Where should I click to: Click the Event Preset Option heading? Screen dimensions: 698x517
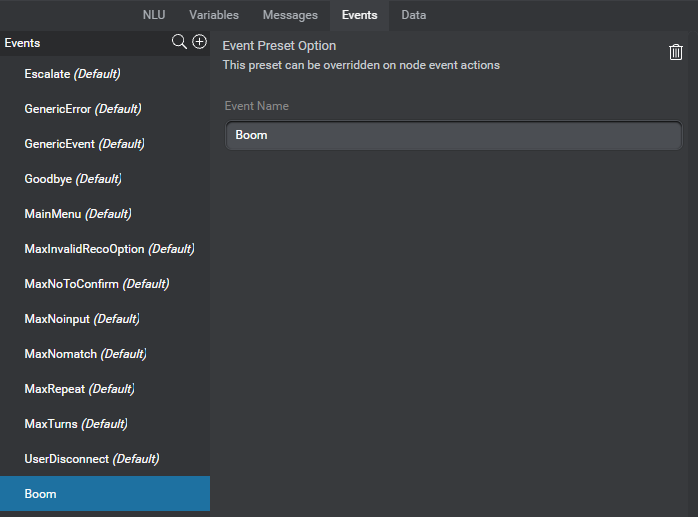click(279, 46)
